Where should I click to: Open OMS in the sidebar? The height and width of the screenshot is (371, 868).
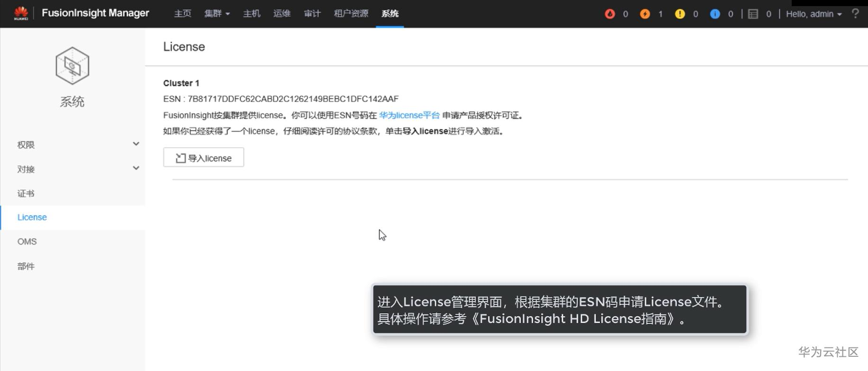point(27,241)
